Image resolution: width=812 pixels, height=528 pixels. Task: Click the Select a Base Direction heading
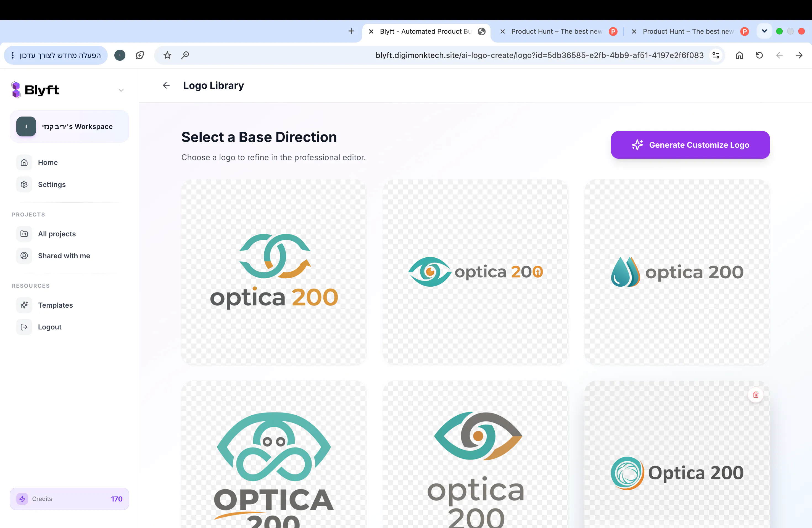[259, 137]
